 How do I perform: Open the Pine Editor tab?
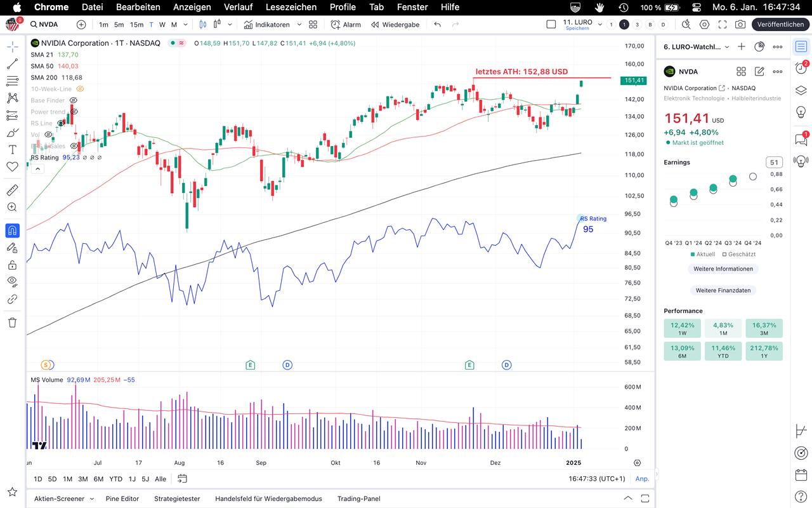122,498
